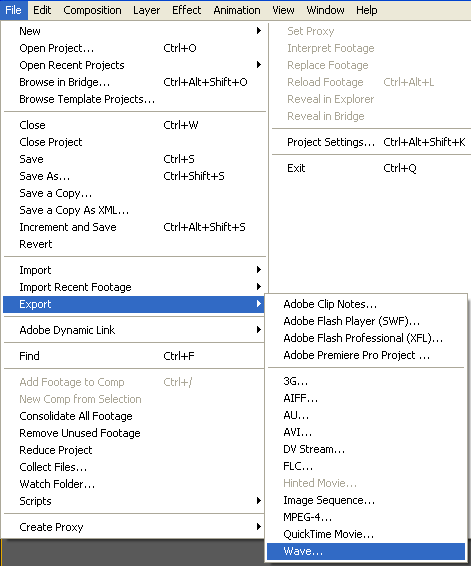The height and width of the screenshot is (566, 471).
Task: Open the Animation menu
Action: coord(237,10)
